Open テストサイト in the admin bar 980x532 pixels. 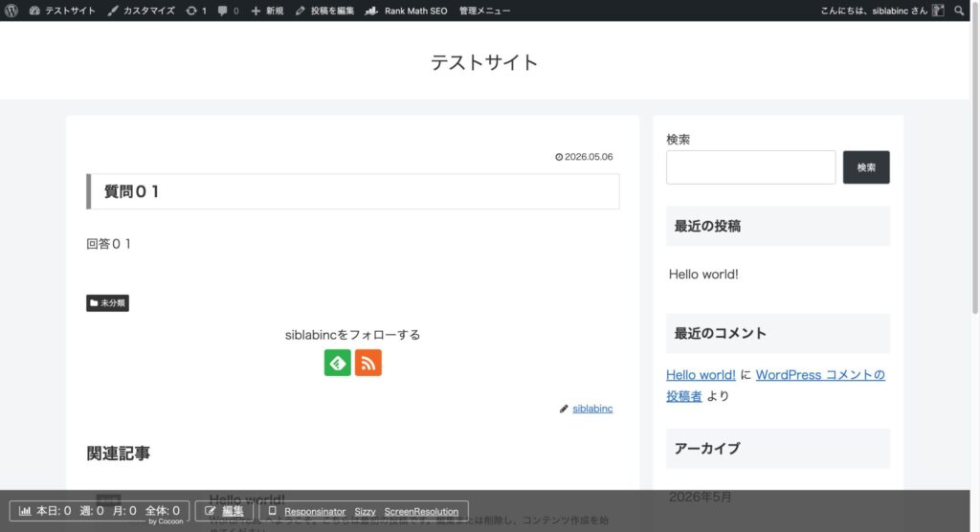pyautogui.click(x=62, y=11)
